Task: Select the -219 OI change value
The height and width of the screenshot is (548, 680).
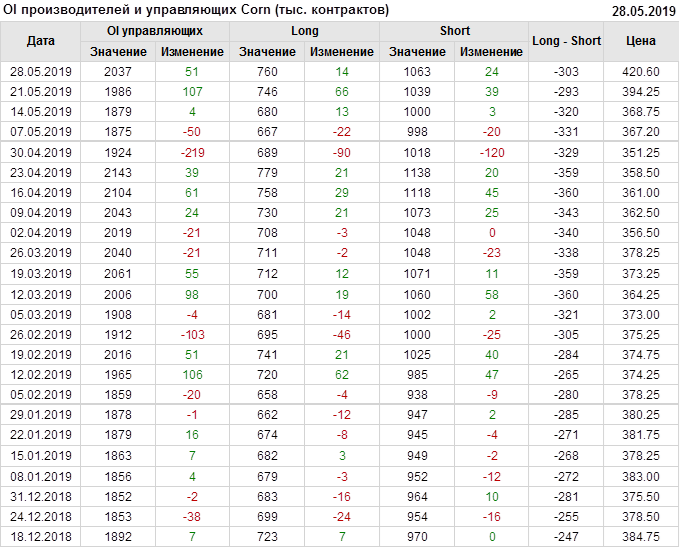Action: 192,153
